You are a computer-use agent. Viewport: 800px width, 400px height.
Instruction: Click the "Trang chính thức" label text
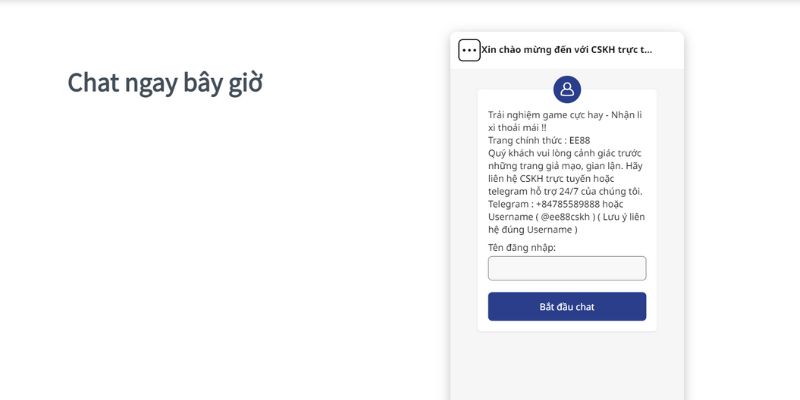coord(526,140)
